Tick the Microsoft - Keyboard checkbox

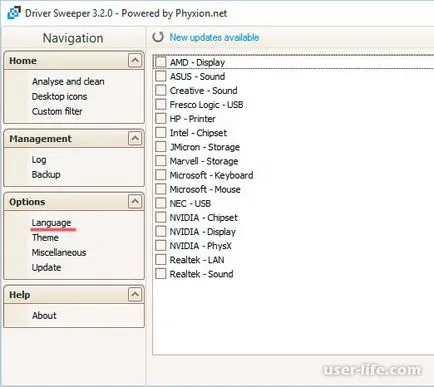tap(161, 175)
